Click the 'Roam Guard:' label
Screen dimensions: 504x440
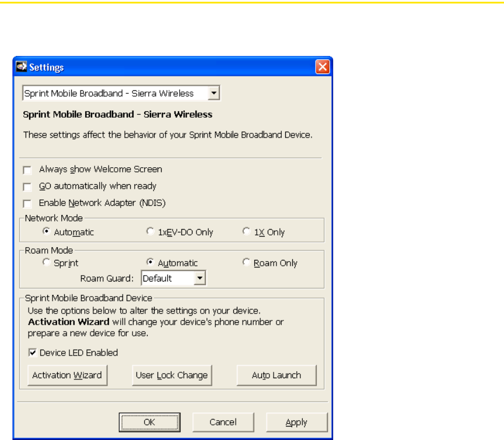(x=107, y=279)
